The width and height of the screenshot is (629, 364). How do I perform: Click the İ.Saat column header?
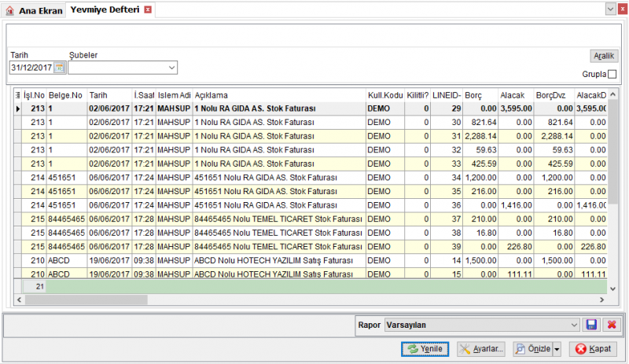point(144,95)
